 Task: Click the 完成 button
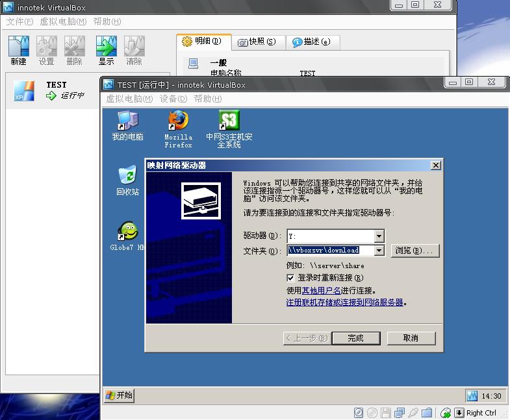coord(356,338)
